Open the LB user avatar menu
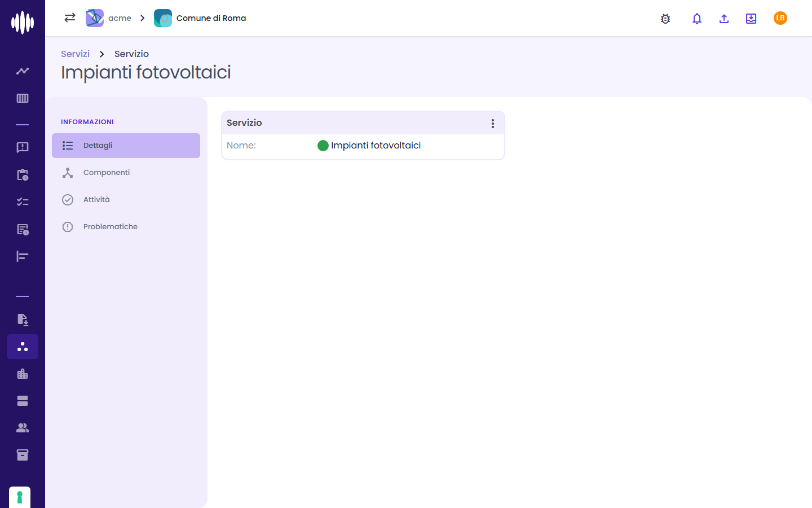 pos(780,18)
